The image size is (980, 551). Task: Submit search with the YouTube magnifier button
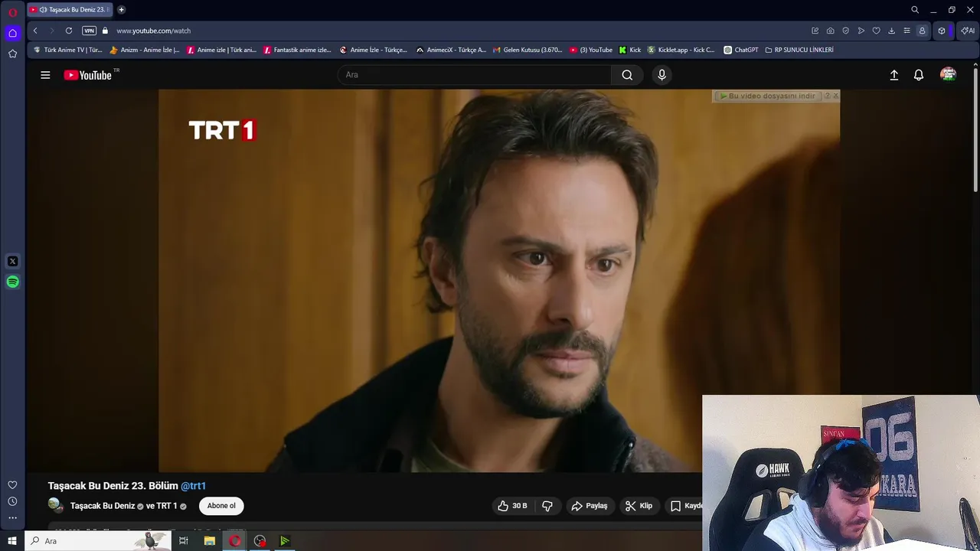(627, 75)
